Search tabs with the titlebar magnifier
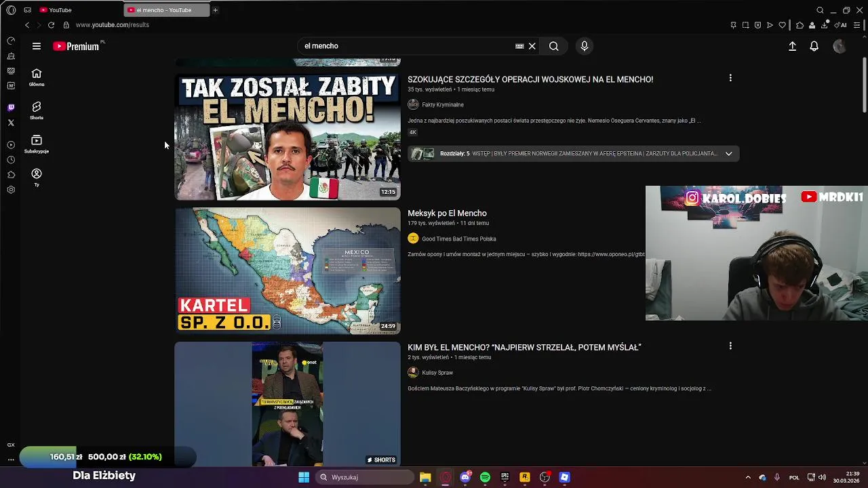The image size is (868, 488). (820, 10)
